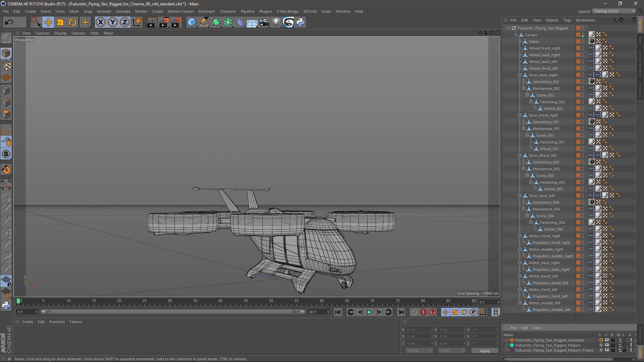The width and height of the screenshot is (644, 362).
Task: Activate the Live Selection tool
Action: coord(36,22)
